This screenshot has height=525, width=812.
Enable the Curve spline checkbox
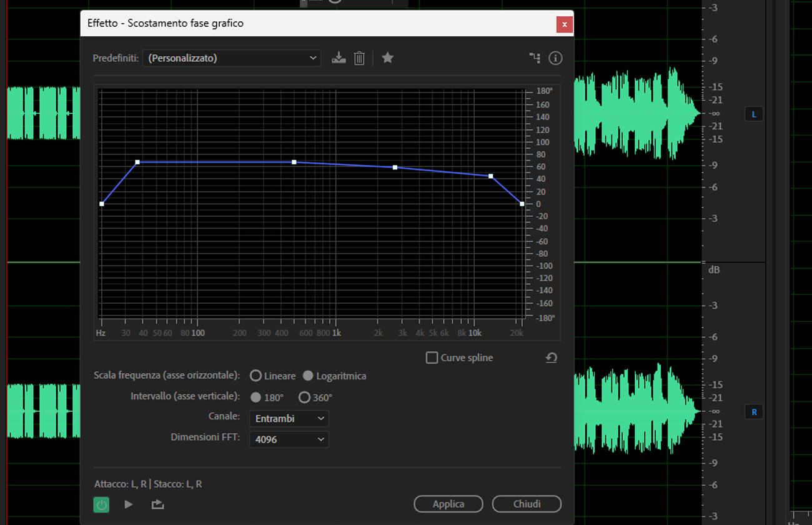coord(432,357)
